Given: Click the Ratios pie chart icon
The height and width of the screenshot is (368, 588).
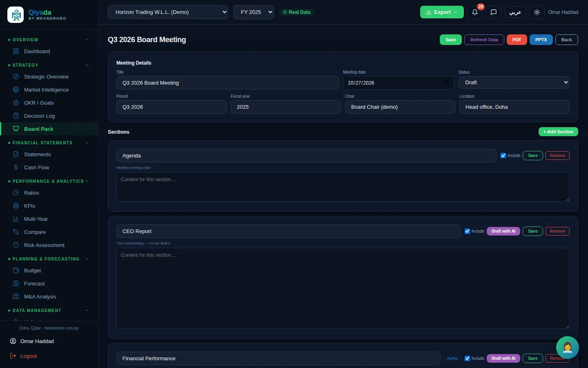Looking at the screenshot, I should (16, 193).
